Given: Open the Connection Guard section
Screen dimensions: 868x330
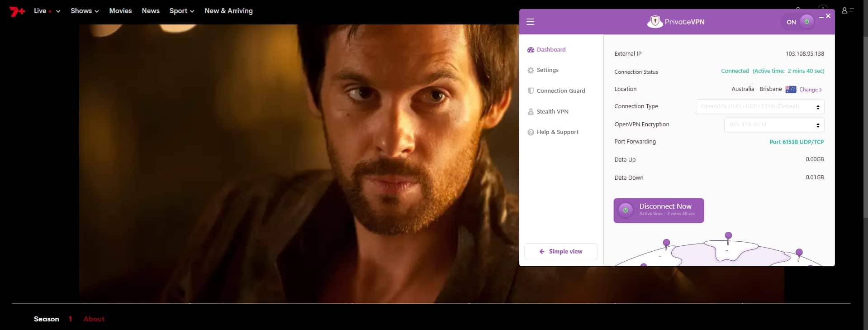Looking at the screenshot, I should tap(556, 91).
